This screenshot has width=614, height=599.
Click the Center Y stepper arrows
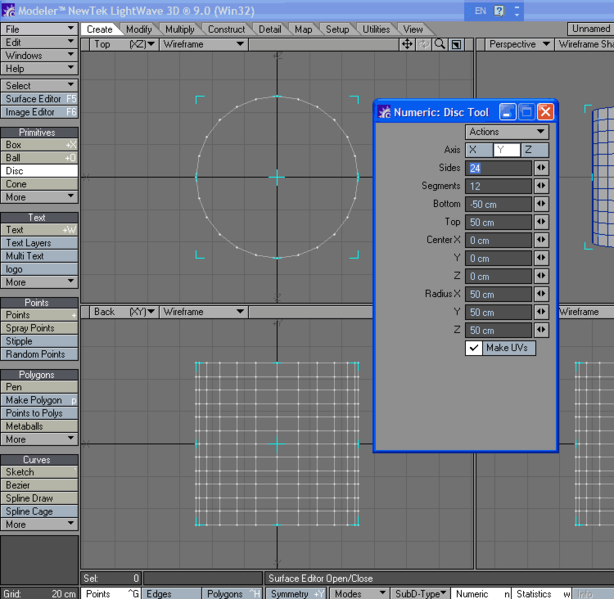[541, 258]
